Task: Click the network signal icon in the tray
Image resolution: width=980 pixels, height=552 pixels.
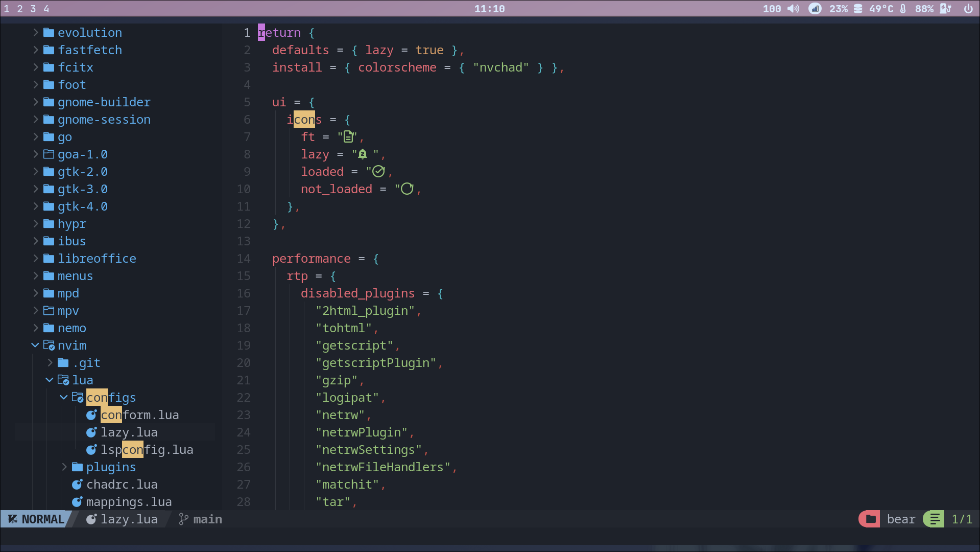Action: pyautogui.click(x=815, y=8)
